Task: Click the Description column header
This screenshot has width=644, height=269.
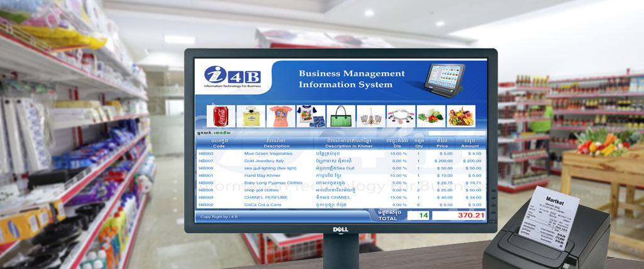Action: 277,143
